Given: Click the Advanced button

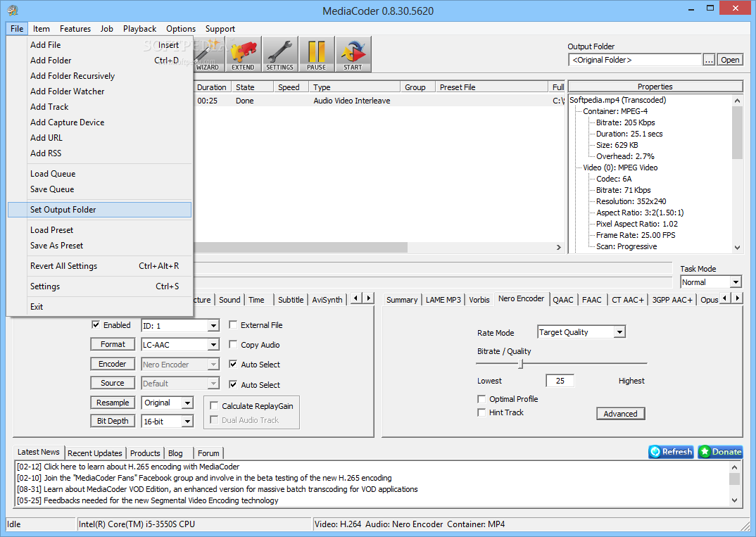Looking at the screenshot, I should point(621,414).
